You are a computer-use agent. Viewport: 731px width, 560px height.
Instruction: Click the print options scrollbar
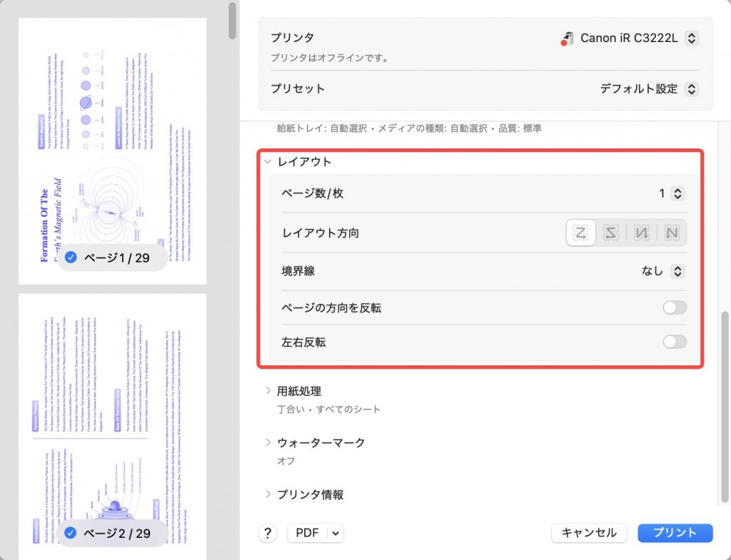(725, 407)
